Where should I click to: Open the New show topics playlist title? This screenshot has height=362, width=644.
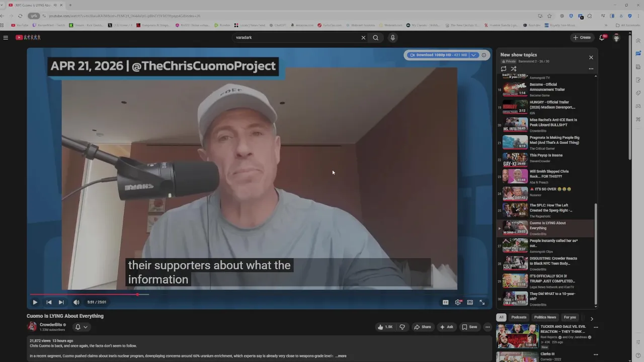pos(519,55)
